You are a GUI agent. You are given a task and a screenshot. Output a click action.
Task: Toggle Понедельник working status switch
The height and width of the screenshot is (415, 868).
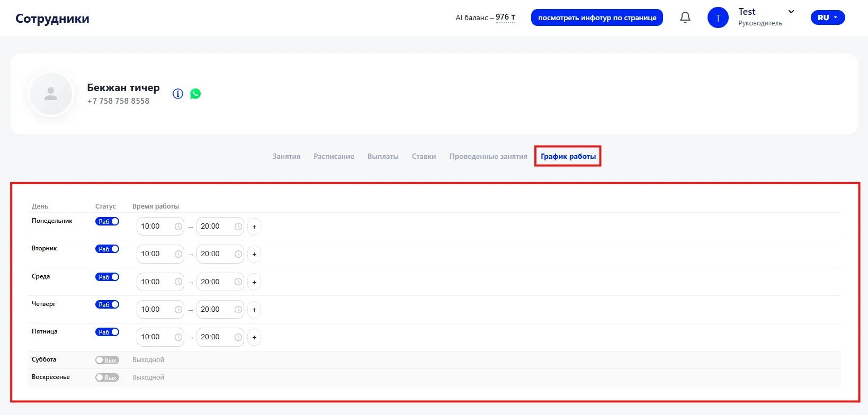coord(107,221)
